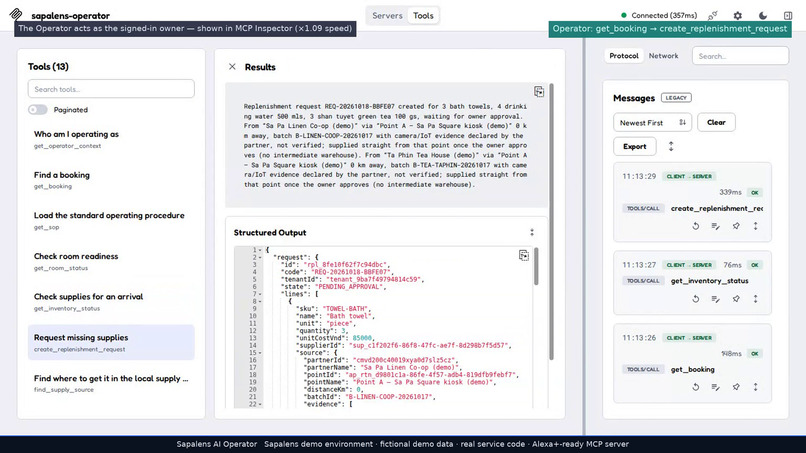The height and width of the screenshot is (453, 806).
Task: Select the Network tab
Action: click(x=663, y=56)
